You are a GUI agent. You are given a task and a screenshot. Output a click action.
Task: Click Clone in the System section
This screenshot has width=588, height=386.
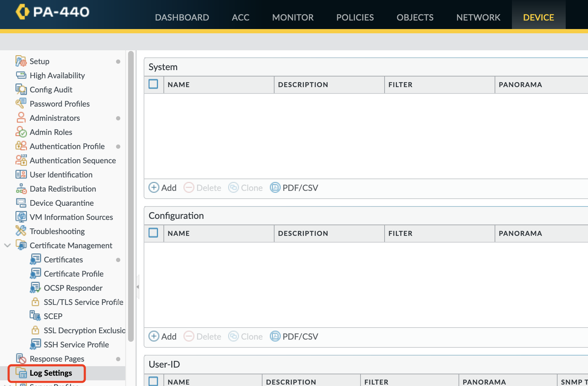coord(246,188)
